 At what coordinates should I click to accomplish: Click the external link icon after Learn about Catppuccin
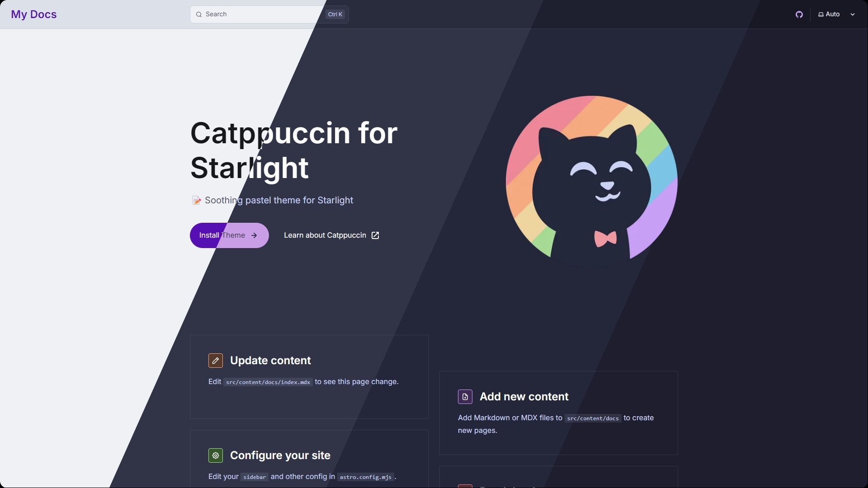pyautogui.click(x=375, y=235)
